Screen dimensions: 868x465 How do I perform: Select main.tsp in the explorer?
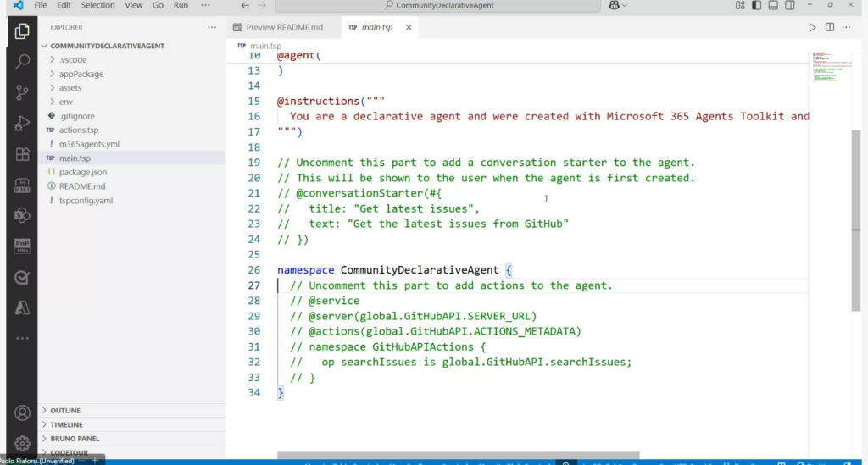pos(133,158)
